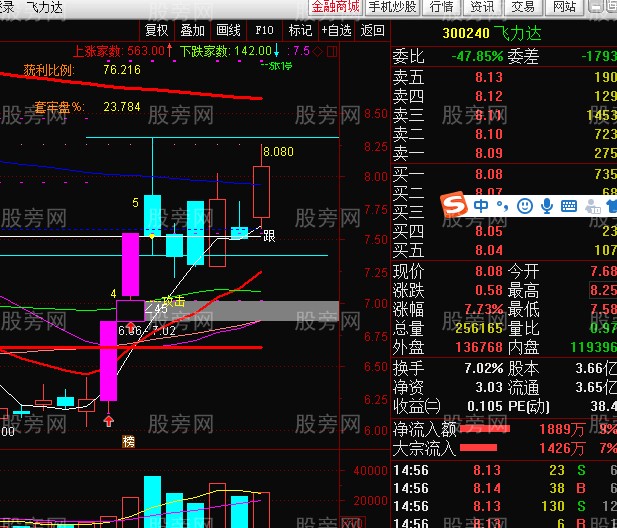Click the Sogou input method logo

[x=454, y=204]
